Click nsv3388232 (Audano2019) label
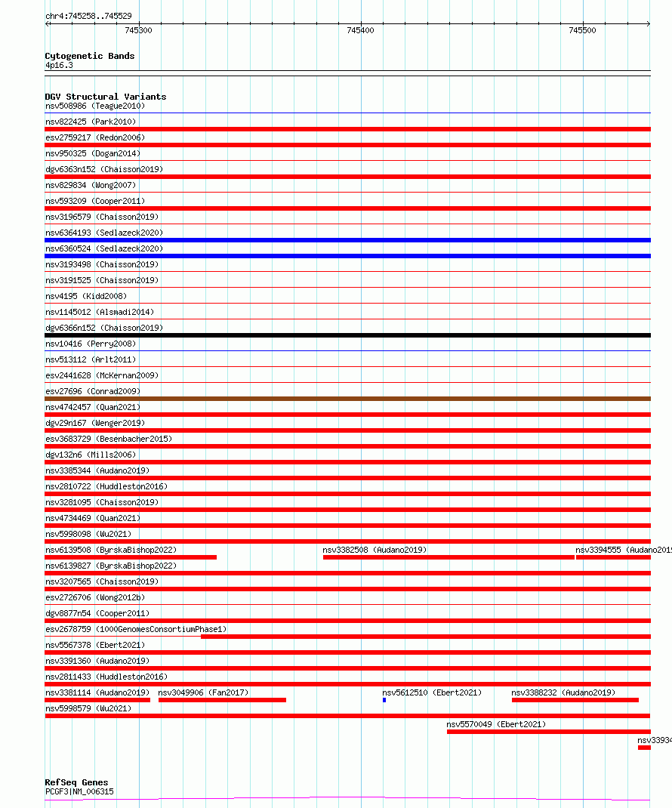672x808 pixels. [x=563, y=693]
